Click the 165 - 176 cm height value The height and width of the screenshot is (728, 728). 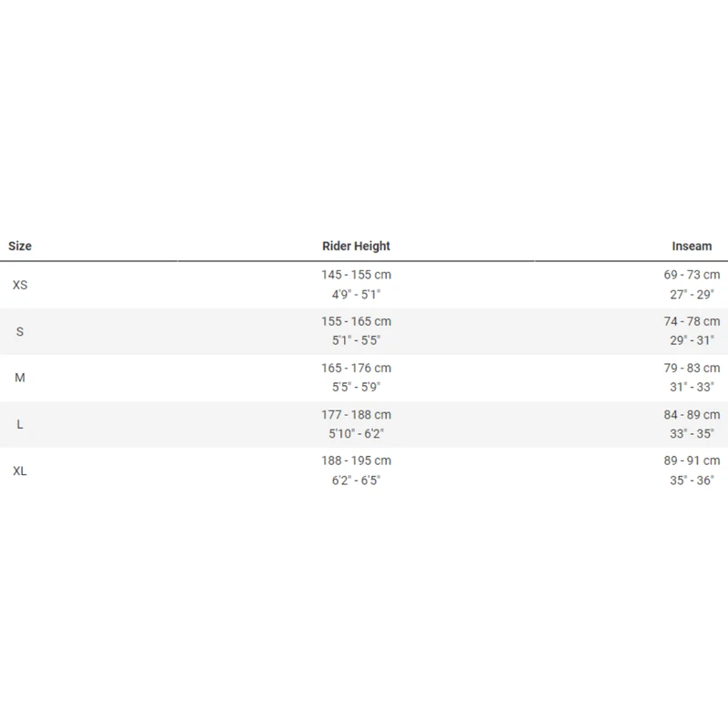tap(356, 368)
